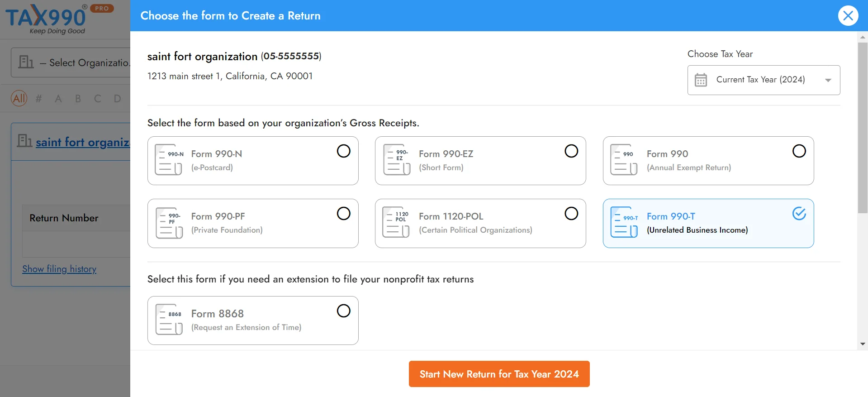Click the Form 1120-POL document icon

(396, 222)
